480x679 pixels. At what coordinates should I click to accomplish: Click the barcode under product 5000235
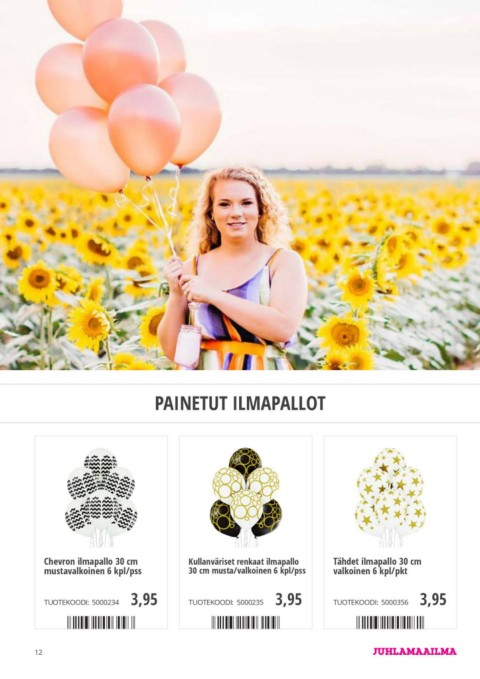point(246,622)
